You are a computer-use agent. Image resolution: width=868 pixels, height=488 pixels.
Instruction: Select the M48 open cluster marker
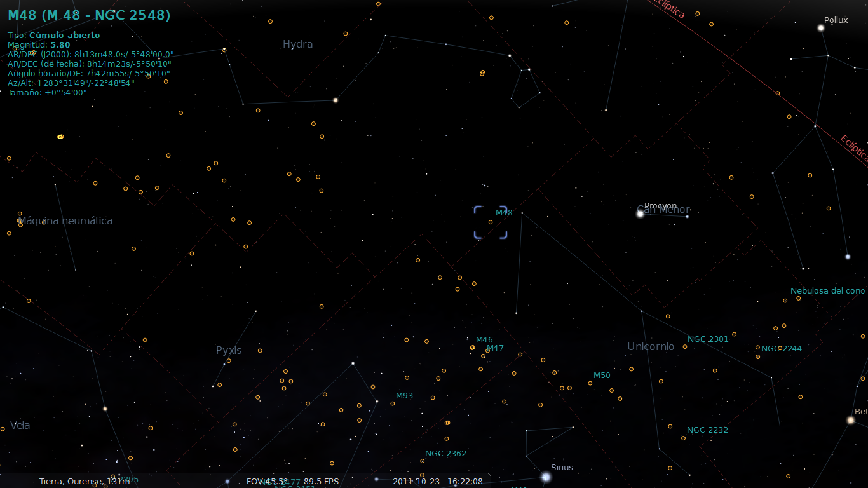(x=490, y=223)
